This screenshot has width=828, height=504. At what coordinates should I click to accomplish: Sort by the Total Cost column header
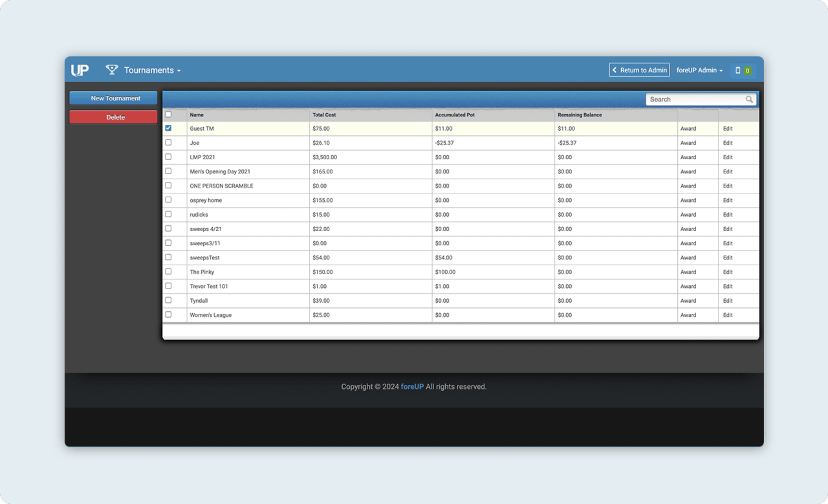click(324, 115)
